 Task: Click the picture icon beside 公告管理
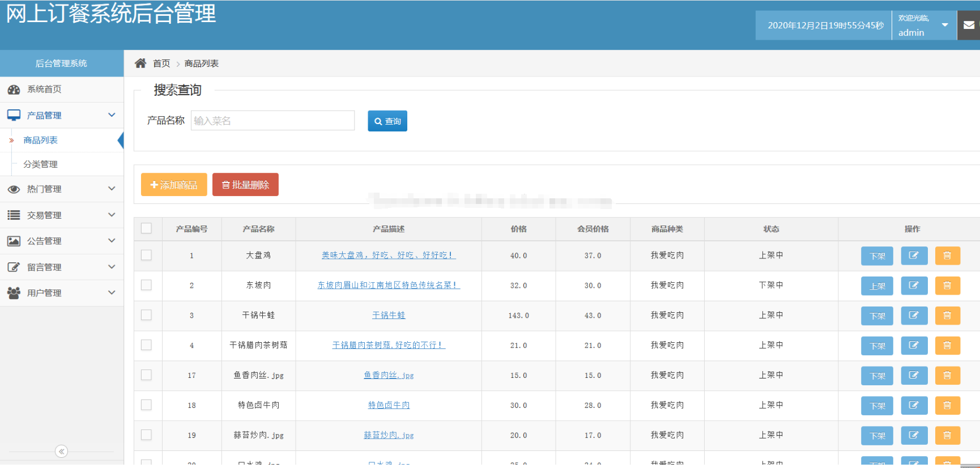click(x=14, y=241)
